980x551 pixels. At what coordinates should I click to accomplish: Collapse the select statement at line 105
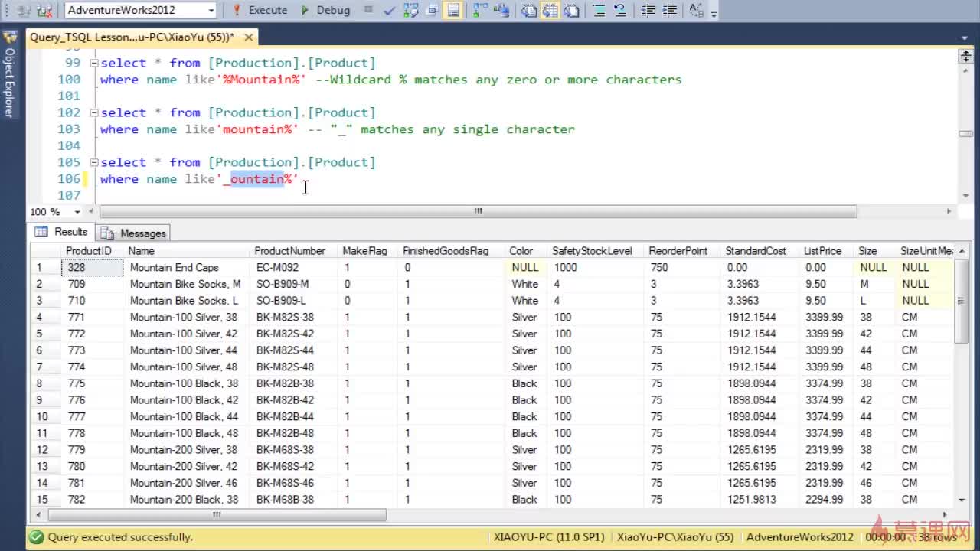tap(94, 162)
